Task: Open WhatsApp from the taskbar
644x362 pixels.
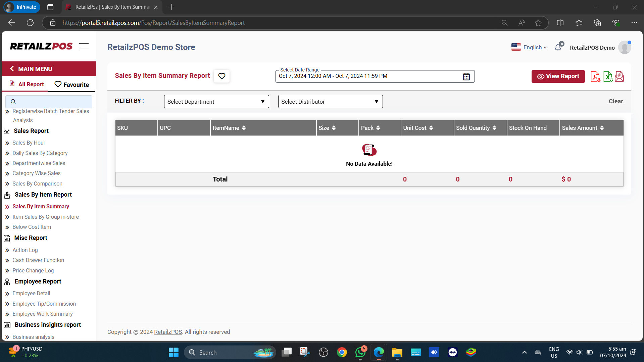Action: (360, 352)
